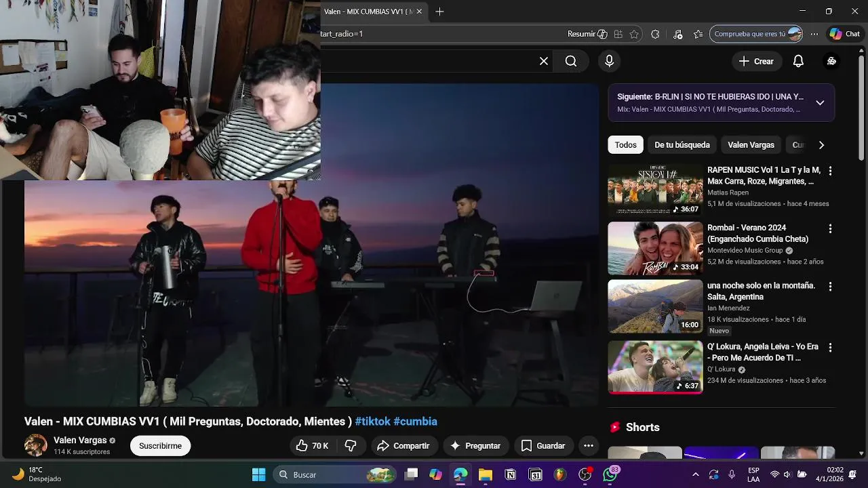This screenshot has width=868, height=488.
Task: Open WhatsApp from the taskbar
Action: (610, 474)
